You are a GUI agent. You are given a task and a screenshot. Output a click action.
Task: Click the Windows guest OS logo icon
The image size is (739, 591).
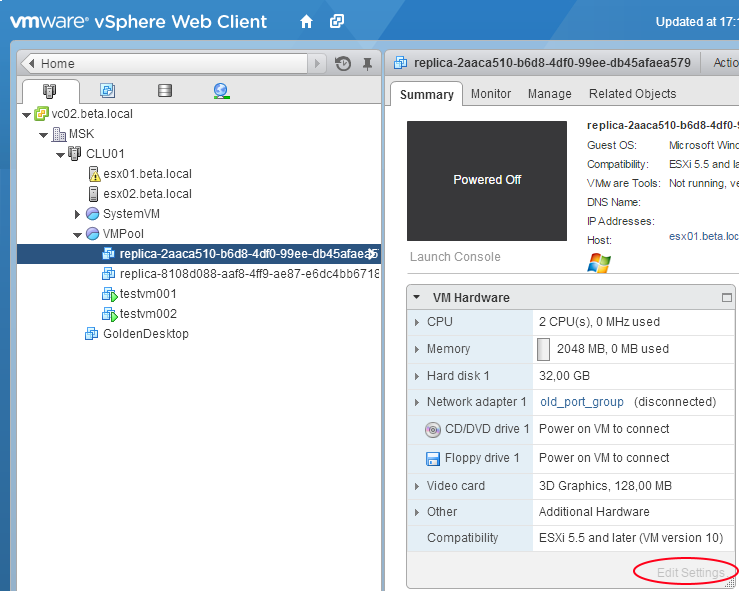[599, 263]
